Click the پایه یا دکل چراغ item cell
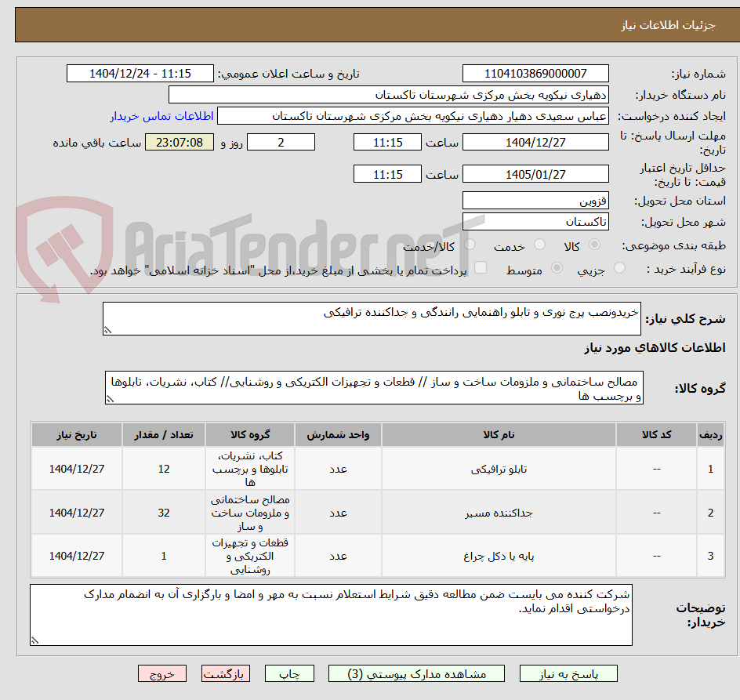740x700 pixels. tap(499, 556)
